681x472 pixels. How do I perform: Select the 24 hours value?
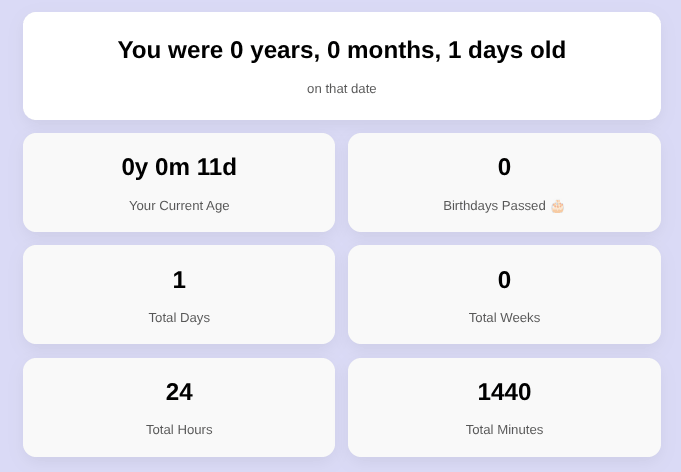179,392
